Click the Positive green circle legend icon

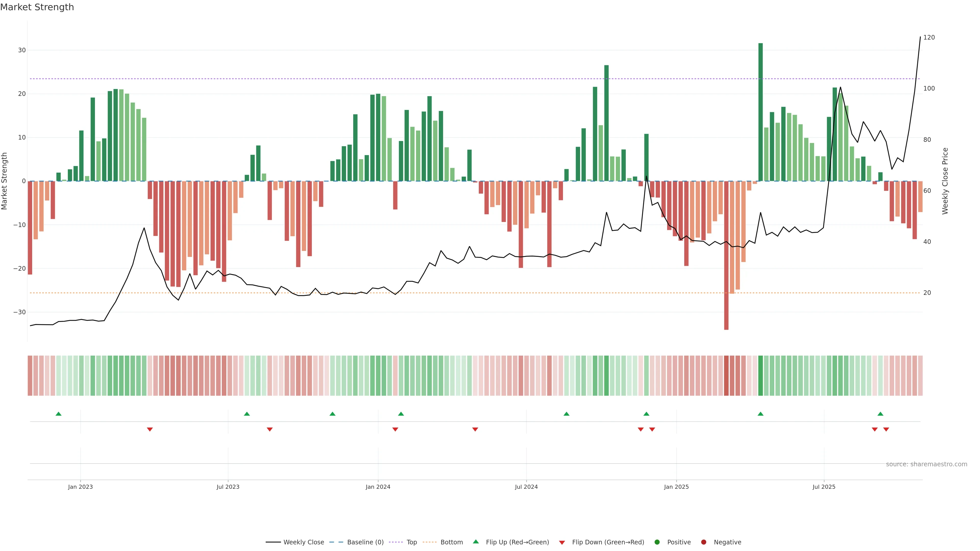[x=657, y=542]
